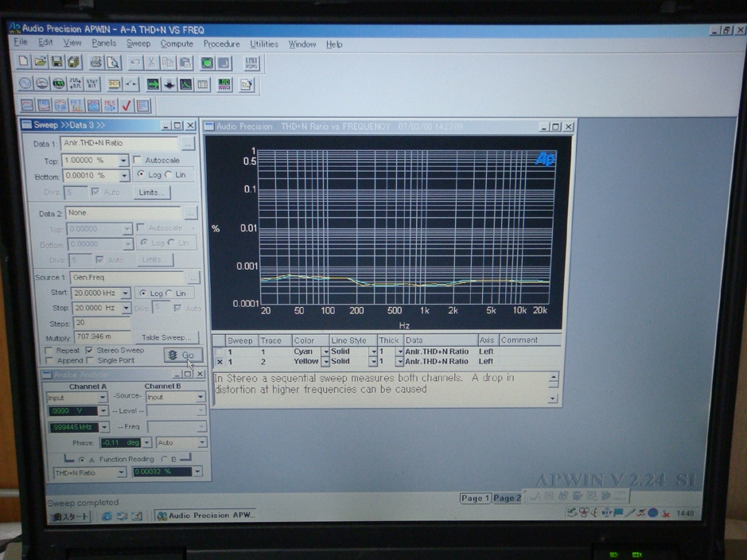Enable Data 1 Autoscale checkbox
747x560 pixels.
pyautogui.click(x=138, y=160)
